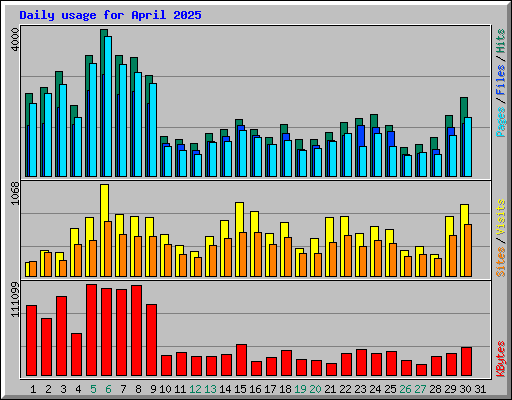Select green weekend day 6 label
Screen dimensions: 512x400
(108, 389)
